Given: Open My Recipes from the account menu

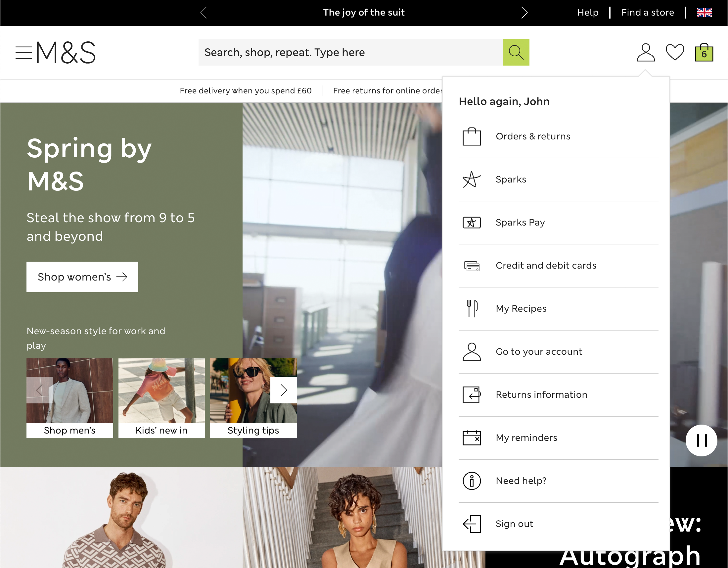Looking at the screenshot, I should coord(521,308).
